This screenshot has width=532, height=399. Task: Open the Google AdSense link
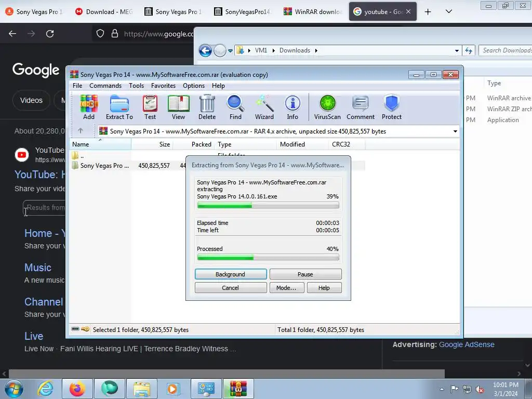(467, 344)
